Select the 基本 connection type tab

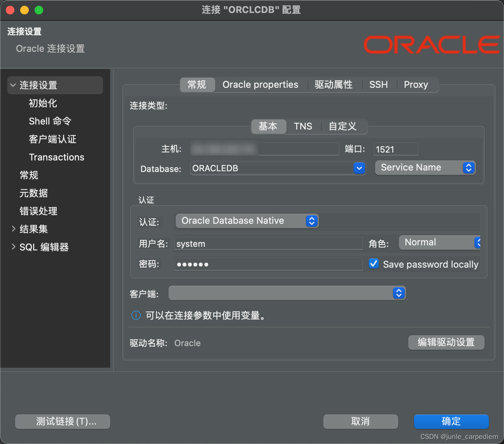click(269, 127)
